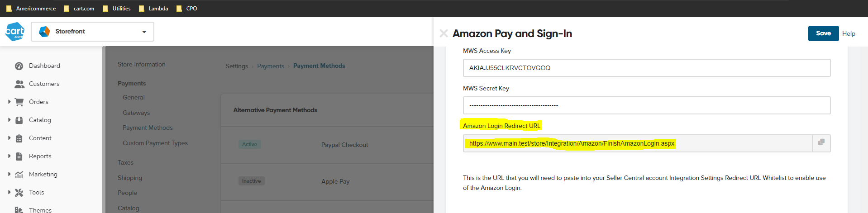Open Dashboard via its gauge icon

tap(19, 66)
